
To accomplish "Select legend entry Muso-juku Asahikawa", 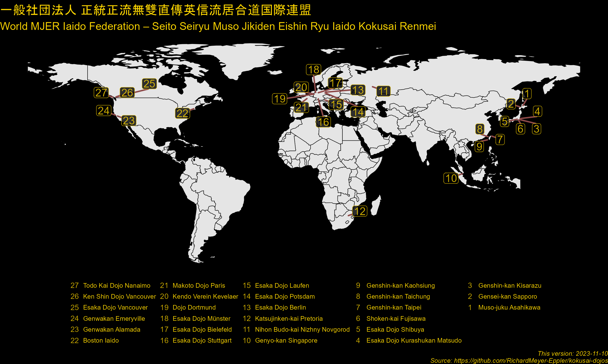I will coord(509,307).
